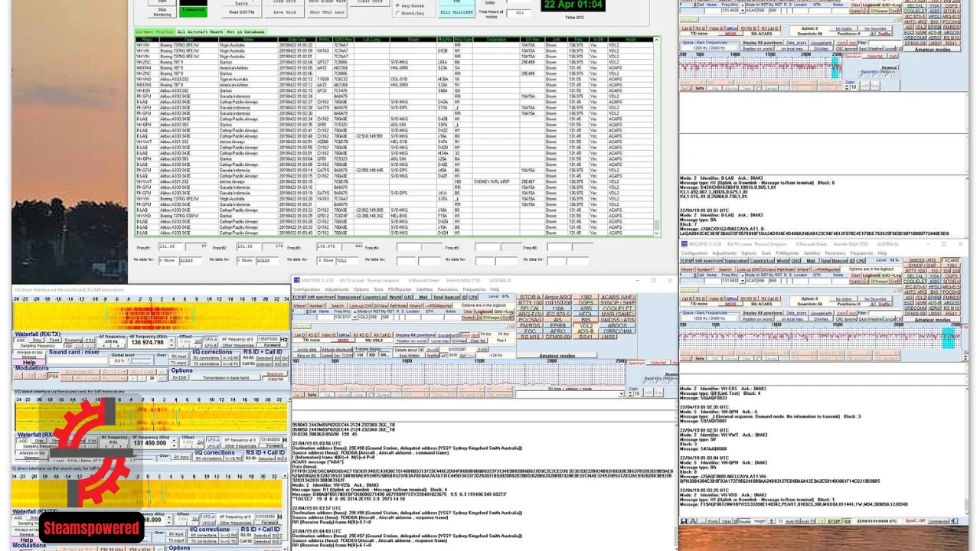Open Freq Mhz dropdown in center MultiPSK window
Viewport: 980px width, 551px height.
(x=354, y=317)
